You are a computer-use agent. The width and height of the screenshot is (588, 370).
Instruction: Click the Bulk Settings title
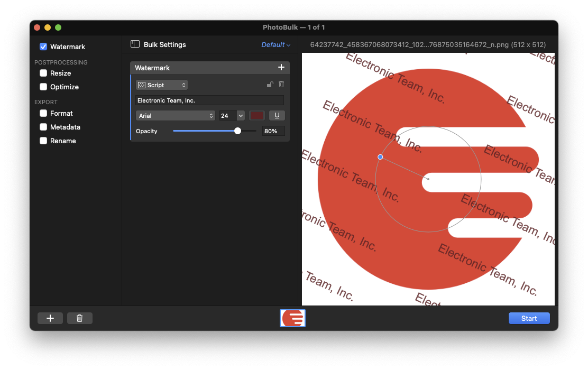(x=164, y=44)
